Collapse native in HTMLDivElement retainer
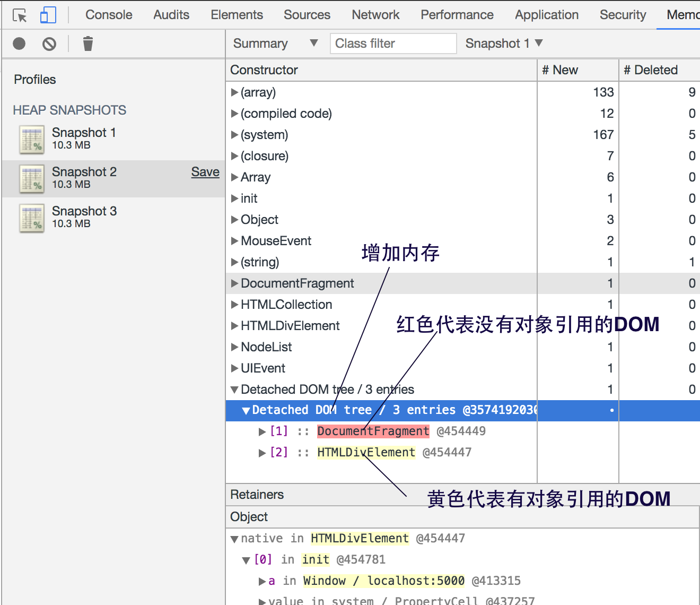 [x=234, y=539]
